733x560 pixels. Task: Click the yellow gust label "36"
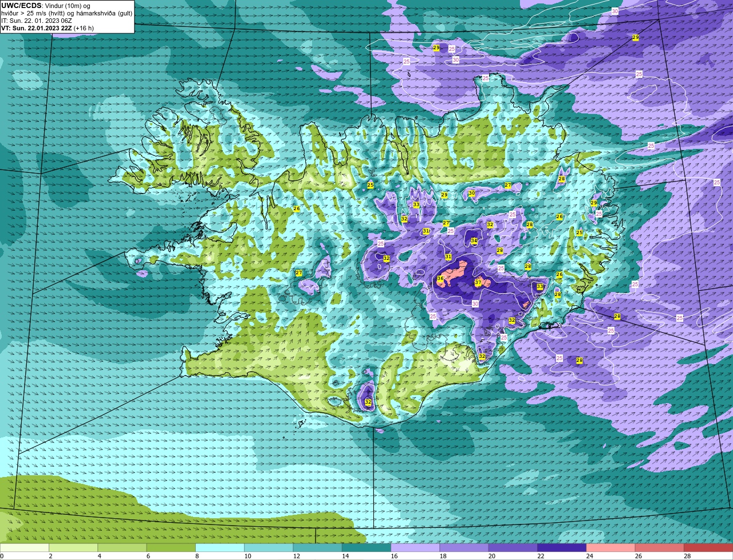(440, 279)
